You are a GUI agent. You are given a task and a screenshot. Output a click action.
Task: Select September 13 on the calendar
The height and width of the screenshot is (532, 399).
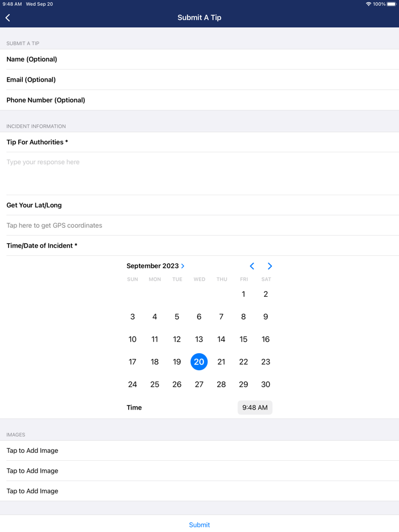[x=199, y=339]
